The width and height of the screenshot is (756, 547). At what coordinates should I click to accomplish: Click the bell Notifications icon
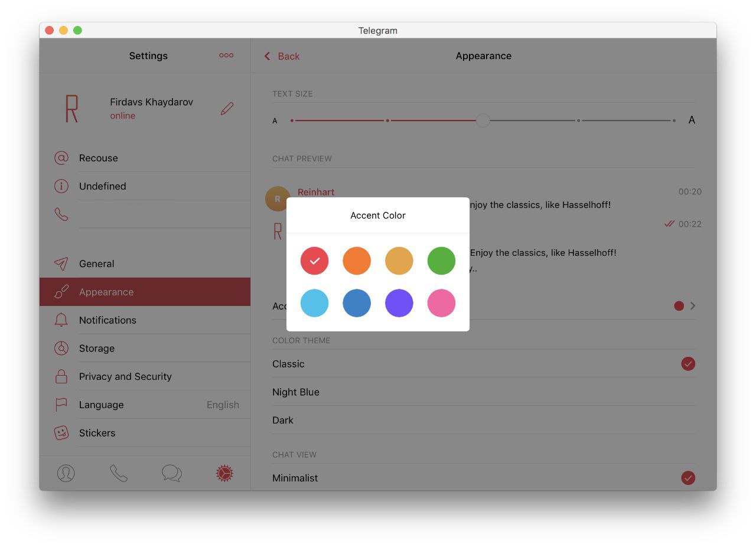click(x=61, y=320)
